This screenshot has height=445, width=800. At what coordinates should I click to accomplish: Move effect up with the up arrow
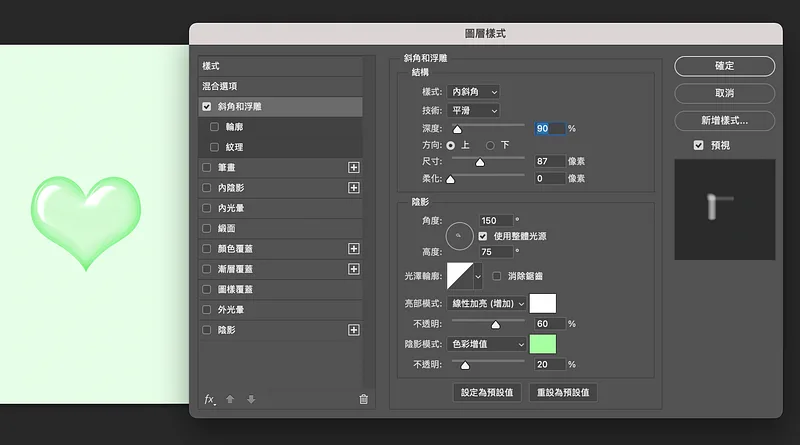point(230,399)
